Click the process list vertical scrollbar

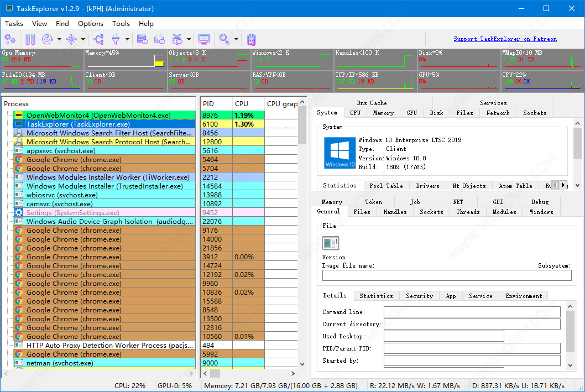coord(302,233)
